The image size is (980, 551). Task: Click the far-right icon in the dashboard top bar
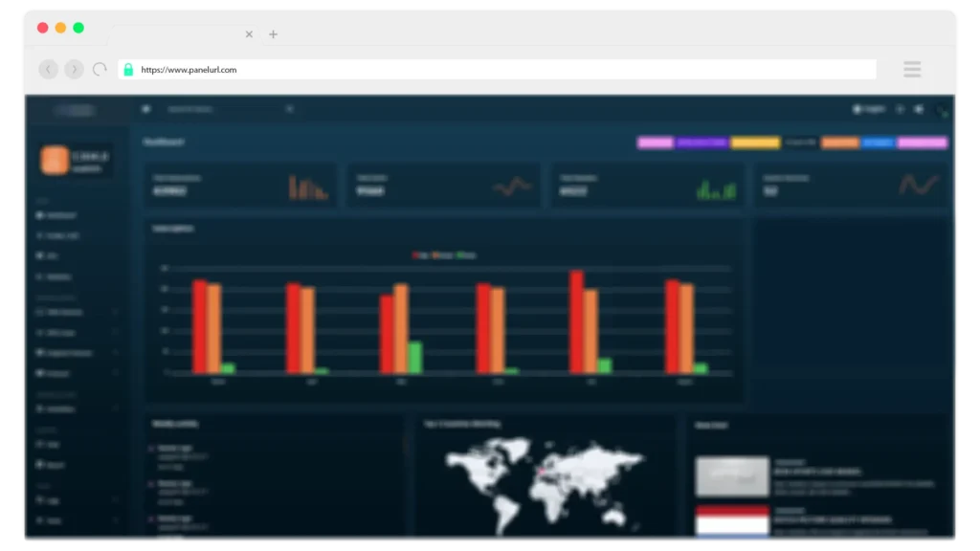(x=942, y=110)
